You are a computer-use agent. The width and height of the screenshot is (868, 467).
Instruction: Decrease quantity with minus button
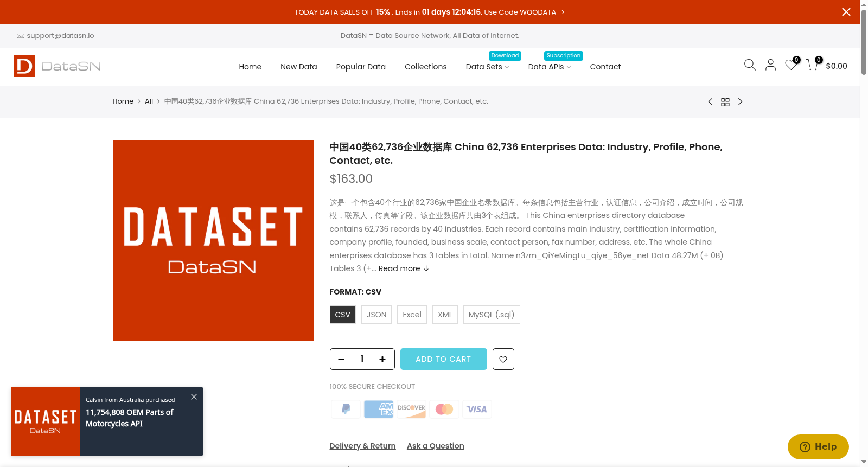(341, 359)
